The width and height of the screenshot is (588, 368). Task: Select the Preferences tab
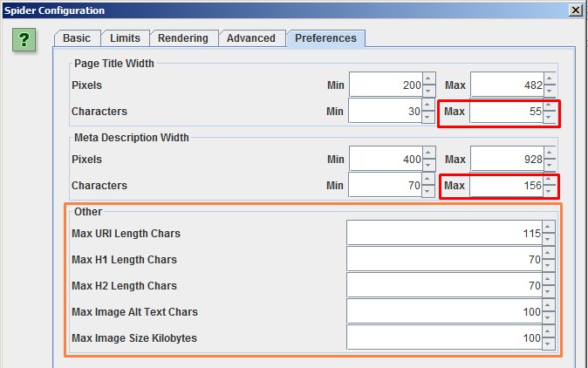326,38
